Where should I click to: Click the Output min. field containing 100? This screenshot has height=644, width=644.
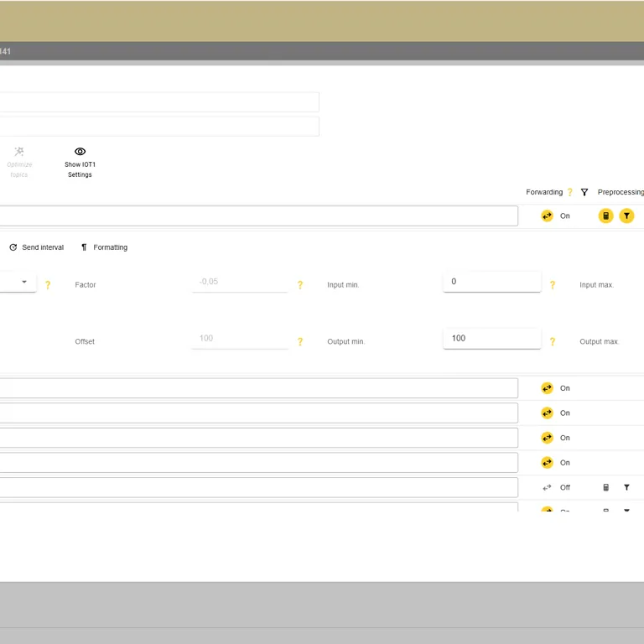pyautogui.click(x=492, y=339)
